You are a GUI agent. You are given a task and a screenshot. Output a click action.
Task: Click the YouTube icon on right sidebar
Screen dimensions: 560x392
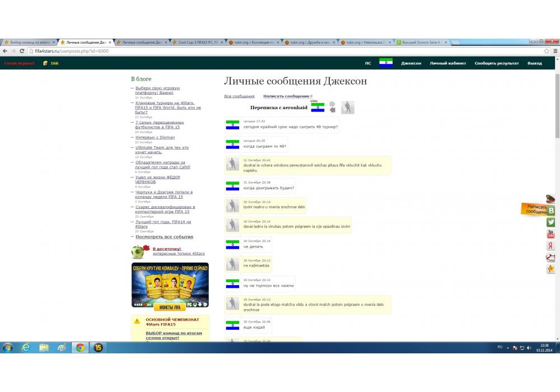[x=551, y=234]
